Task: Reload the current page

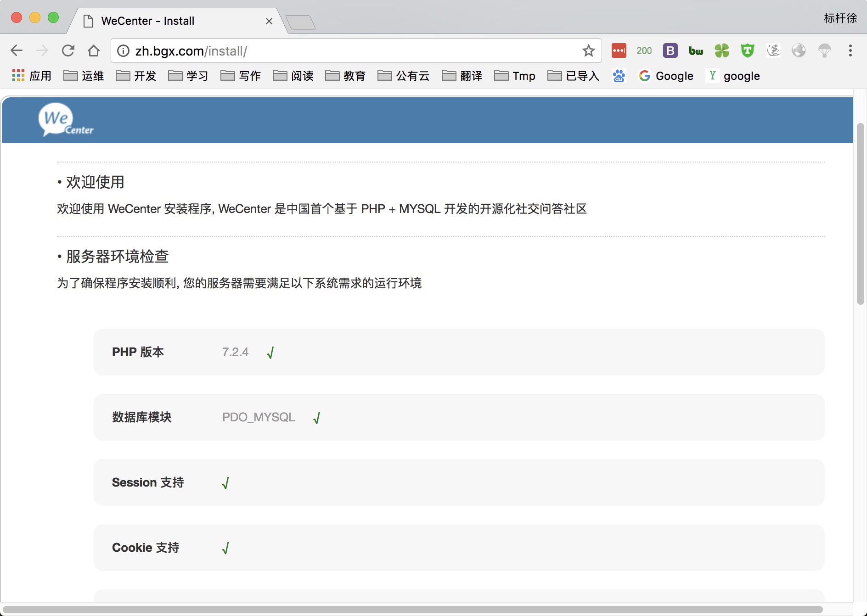Action: click(x=68, y=50)
